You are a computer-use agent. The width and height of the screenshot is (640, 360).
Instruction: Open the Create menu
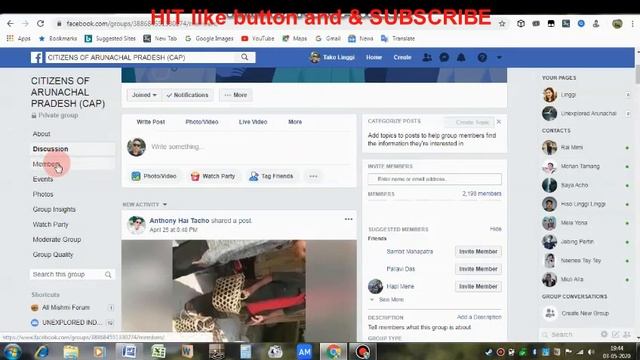click(x=402, y=58)
